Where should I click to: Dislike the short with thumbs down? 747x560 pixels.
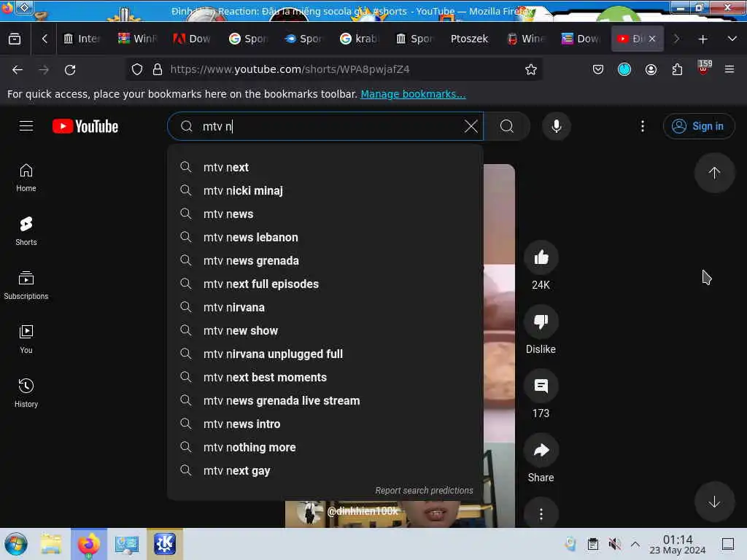pyautogui.click(x=541, y=322)
